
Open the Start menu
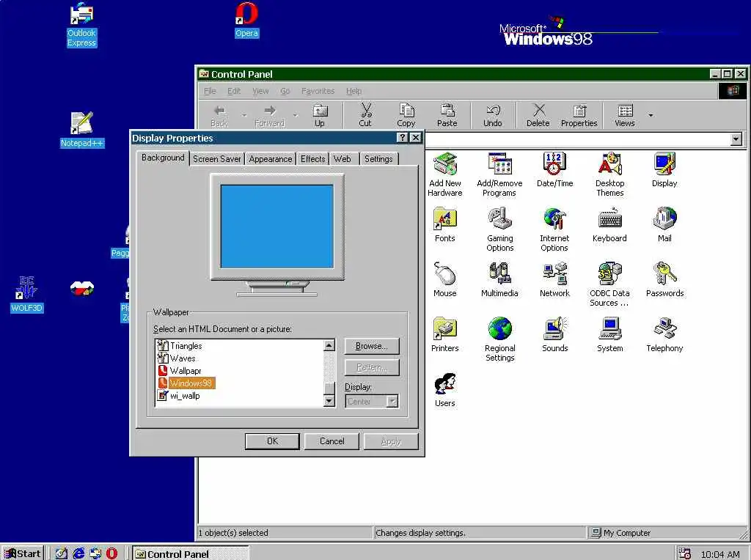(23, 553)
